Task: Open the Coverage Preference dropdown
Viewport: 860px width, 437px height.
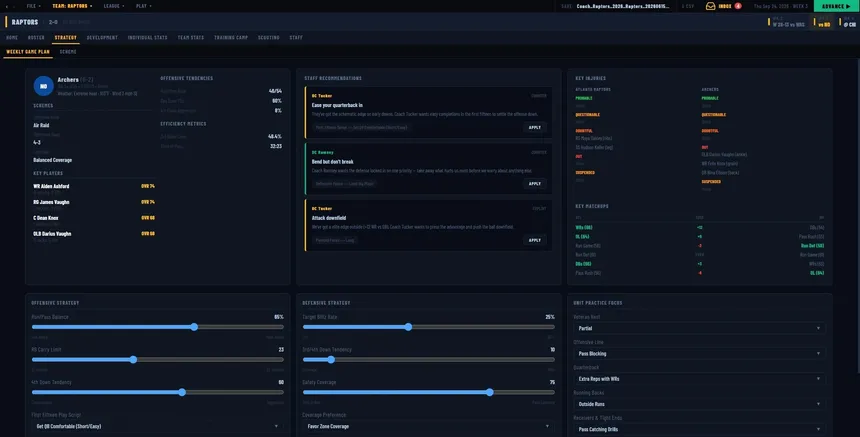Action: (x=428, y=426)
